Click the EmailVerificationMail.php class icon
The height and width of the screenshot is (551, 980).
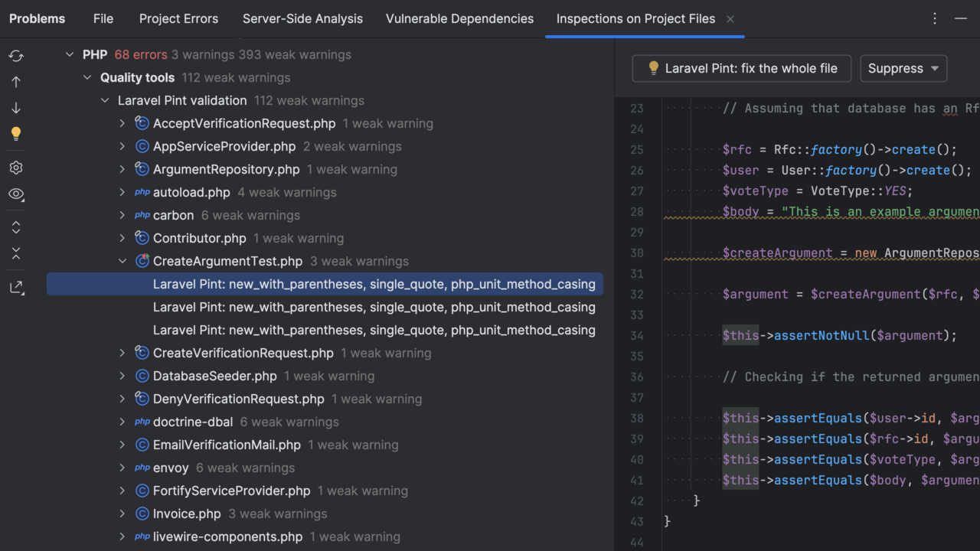point(142,445)
